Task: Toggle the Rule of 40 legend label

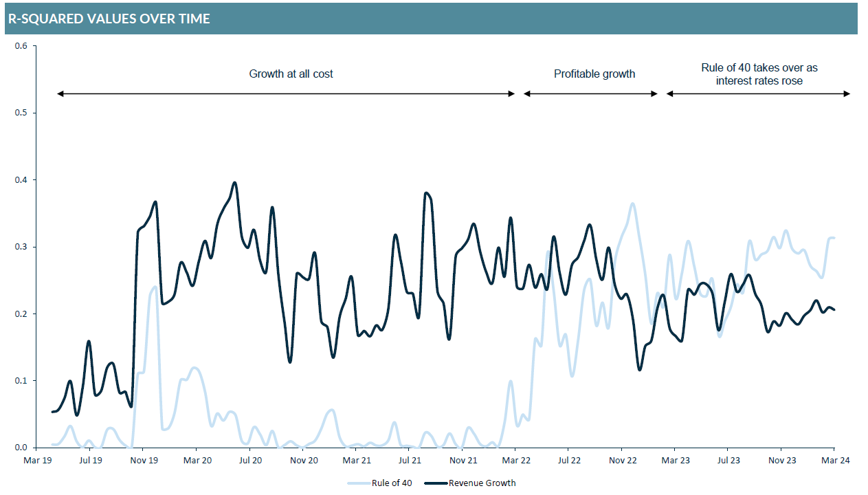Action: [392, 483]
